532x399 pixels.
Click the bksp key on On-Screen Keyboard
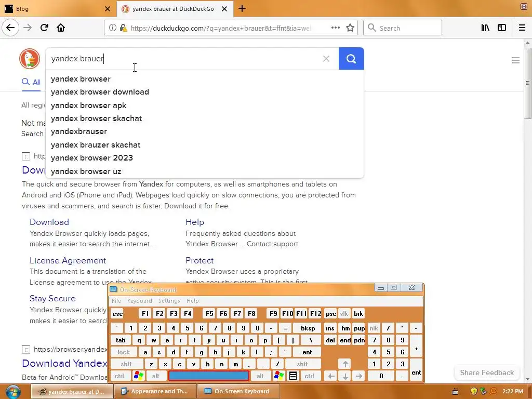coord(308,328)
